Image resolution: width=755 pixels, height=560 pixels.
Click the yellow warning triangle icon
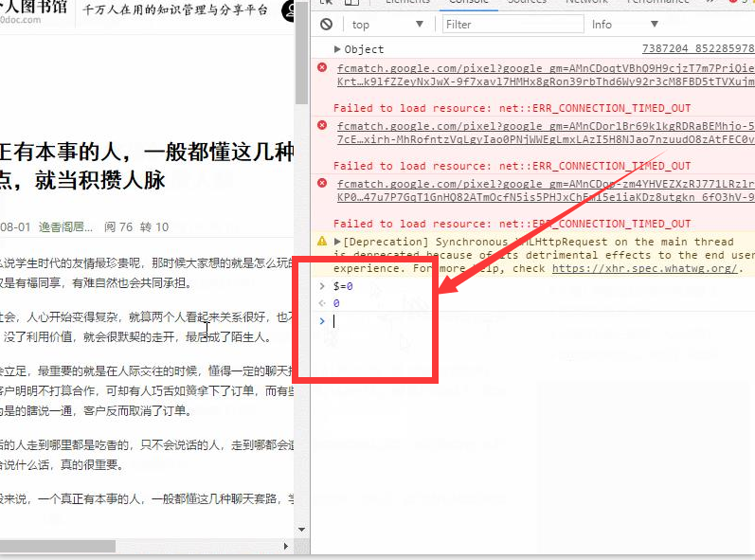coord(322,241)
